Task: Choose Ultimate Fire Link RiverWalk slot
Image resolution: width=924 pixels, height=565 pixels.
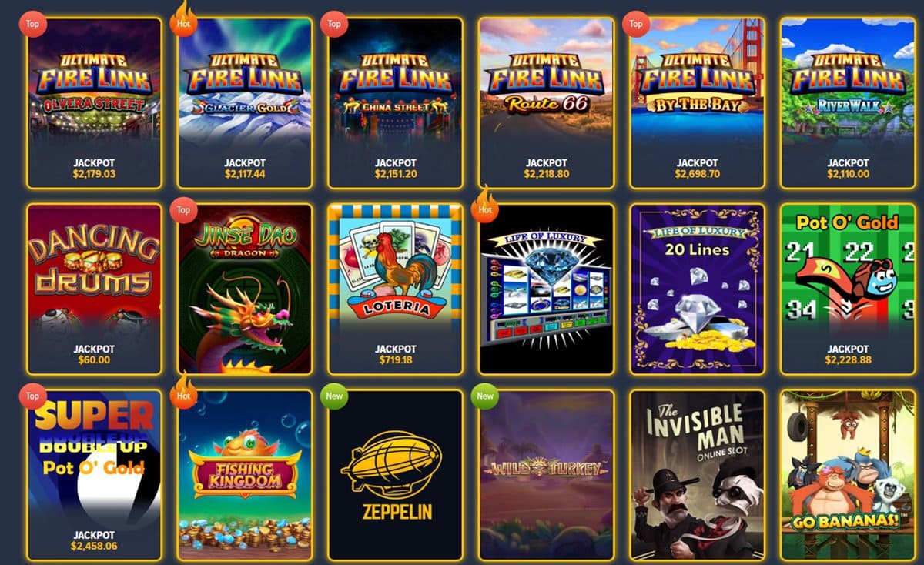Action: click(x=848, y=103)
